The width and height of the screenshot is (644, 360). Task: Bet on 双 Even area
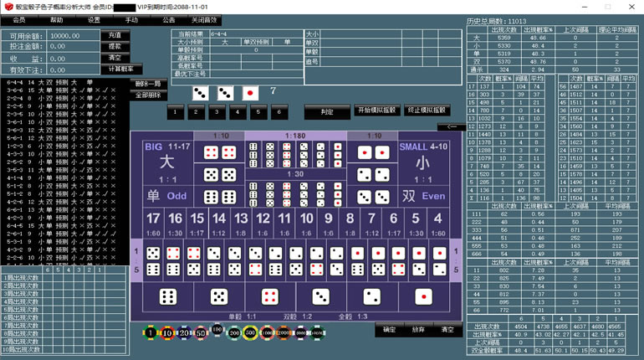pos(423,196)
